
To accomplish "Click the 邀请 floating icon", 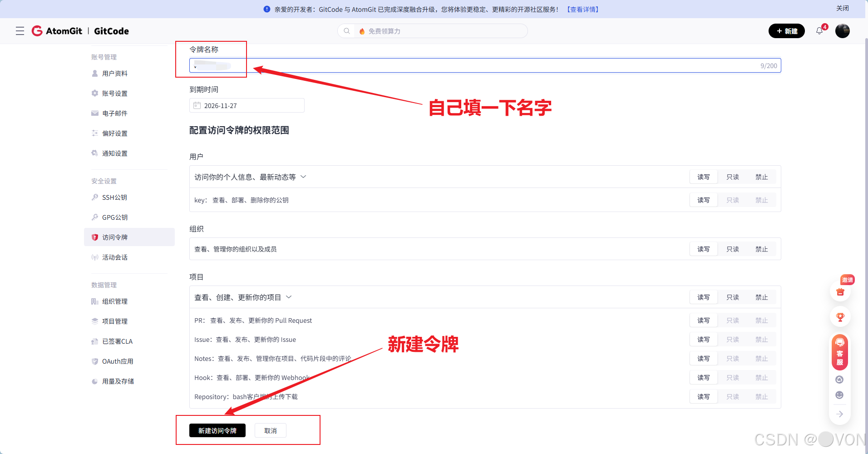I will 847,280.
